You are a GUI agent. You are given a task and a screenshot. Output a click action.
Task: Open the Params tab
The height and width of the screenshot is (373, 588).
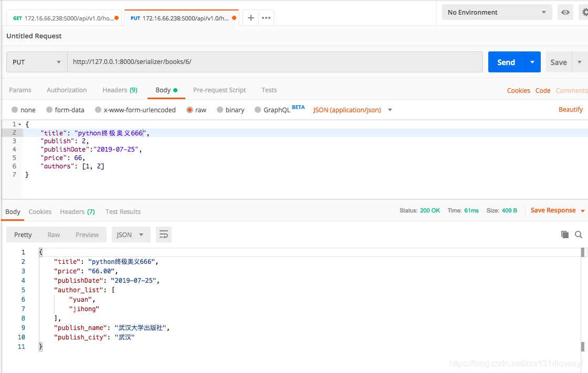[20, 90]
